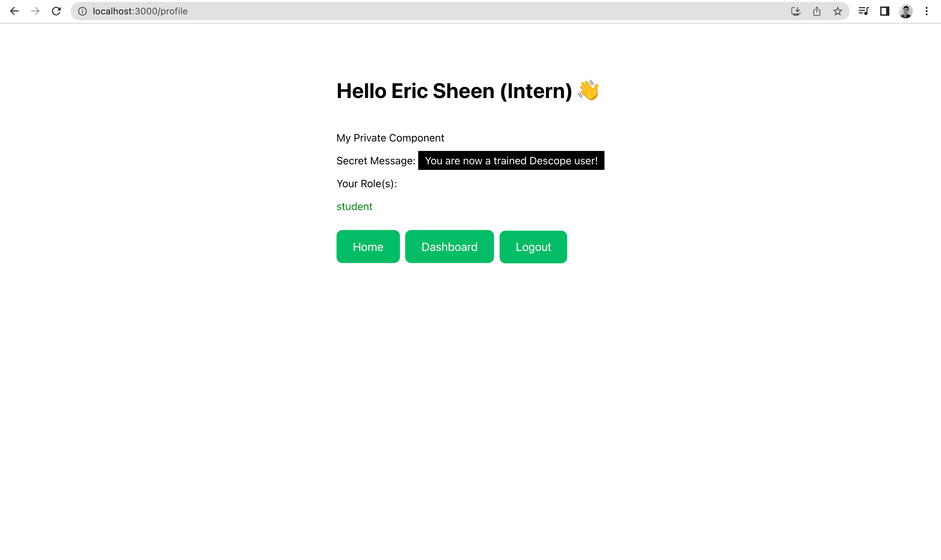Open the media playlist control icon
The width and height of the screenshot is (941, 560).
863,11
